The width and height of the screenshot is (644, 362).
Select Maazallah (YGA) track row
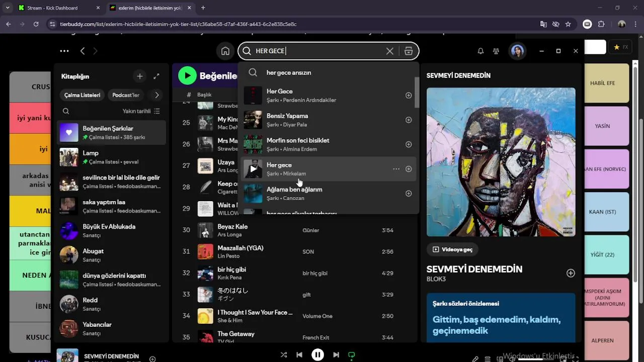294,252
